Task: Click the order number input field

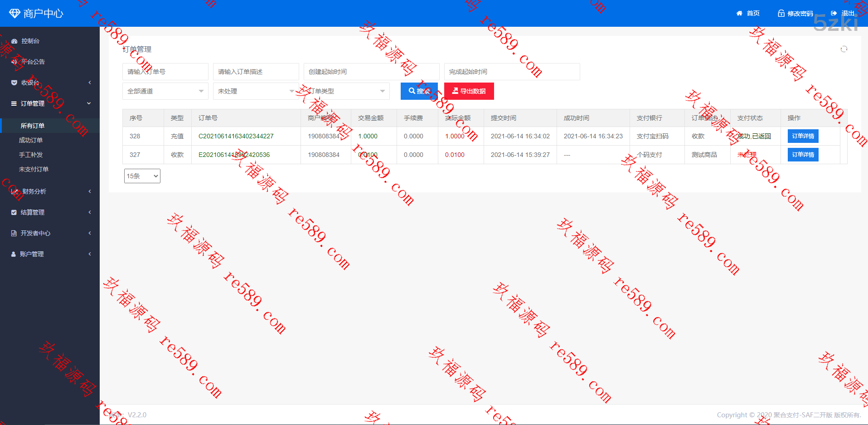Action: coord(165,71)
